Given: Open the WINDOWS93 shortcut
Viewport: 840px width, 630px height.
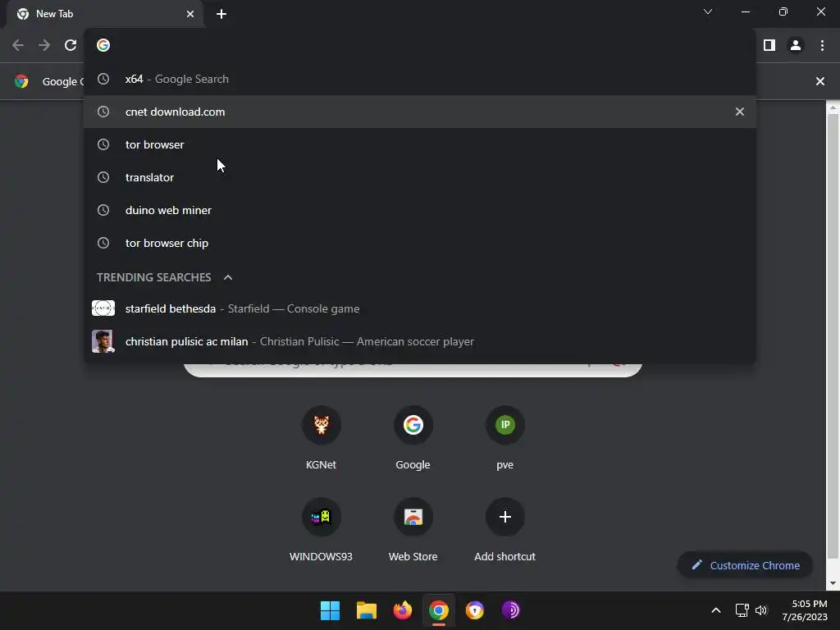Looking at the screenshot, I should (x=321, y=530).
